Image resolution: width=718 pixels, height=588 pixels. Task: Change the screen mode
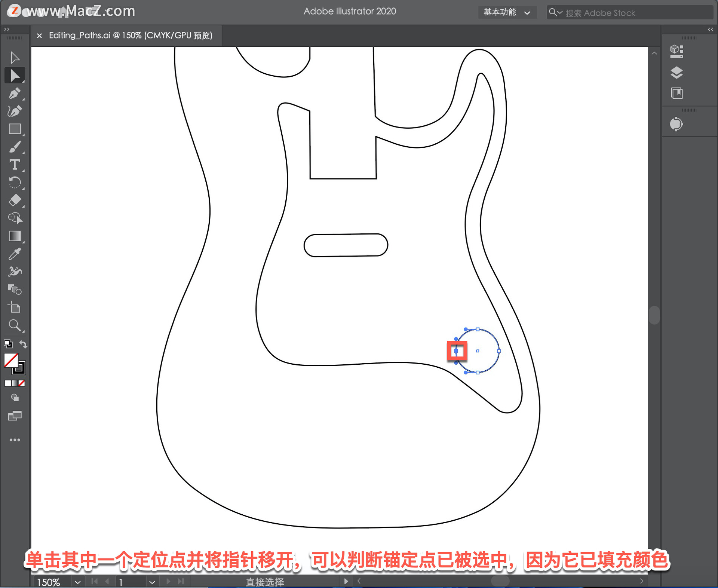[x=15, y=416]
